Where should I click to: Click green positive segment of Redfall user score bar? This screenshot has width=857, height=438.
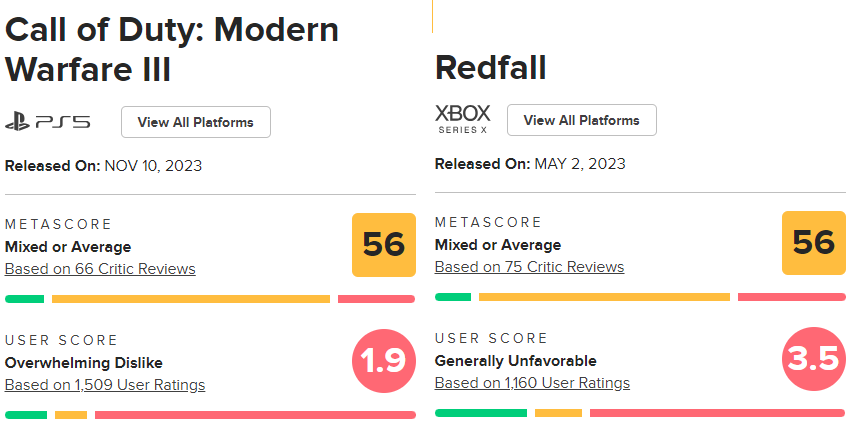480,412
